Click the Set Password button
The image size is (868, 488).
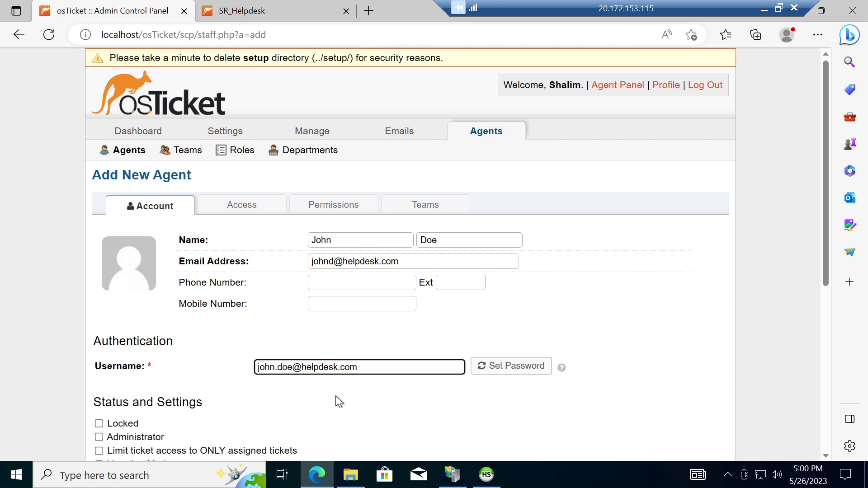pos(511,366)
